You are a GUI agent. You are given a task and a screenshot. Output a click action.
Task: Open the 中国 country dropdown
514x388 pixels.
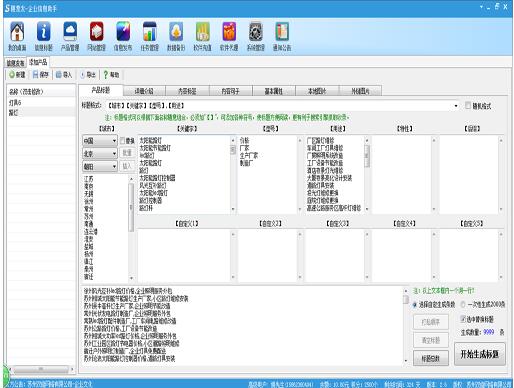(x=100, y=141)
